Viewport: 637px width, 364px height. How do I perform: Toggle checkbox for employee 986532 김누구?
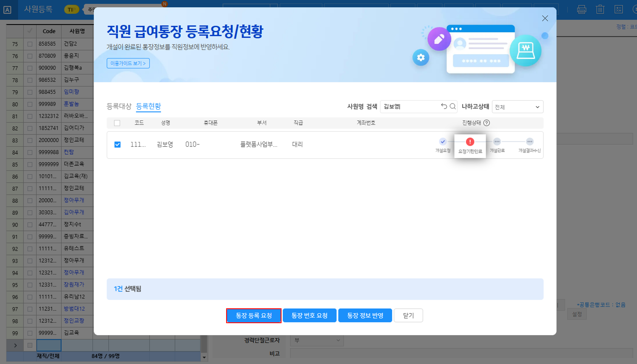coord(30,80)
